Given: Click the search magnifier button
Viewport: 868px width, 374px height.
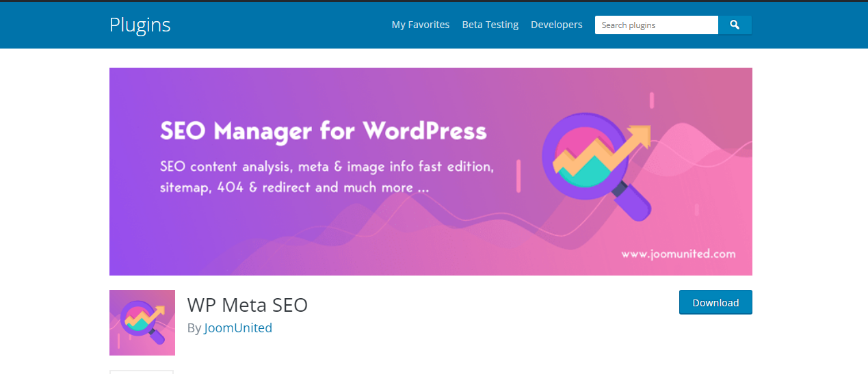Looking at the screenshot, I should pos(735,25).
